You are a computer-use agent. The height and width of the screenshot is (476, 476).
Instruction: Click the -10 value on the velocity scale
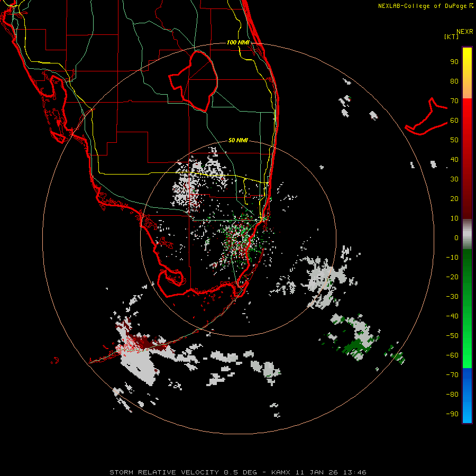click(452, 258)
